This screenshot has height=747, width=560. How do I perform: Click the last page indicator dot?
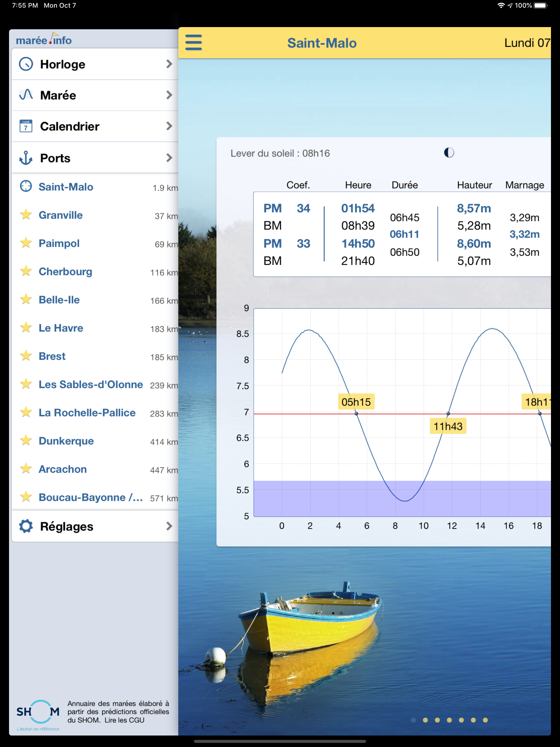[485, 720]
